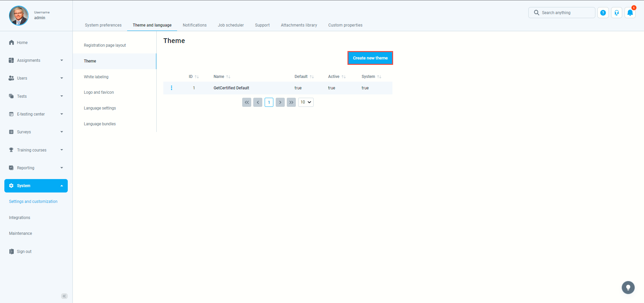Select White labeling in settings list
The height and width of the screenshot is (303, 644).
pyautogui.click(x=96, y=77)
